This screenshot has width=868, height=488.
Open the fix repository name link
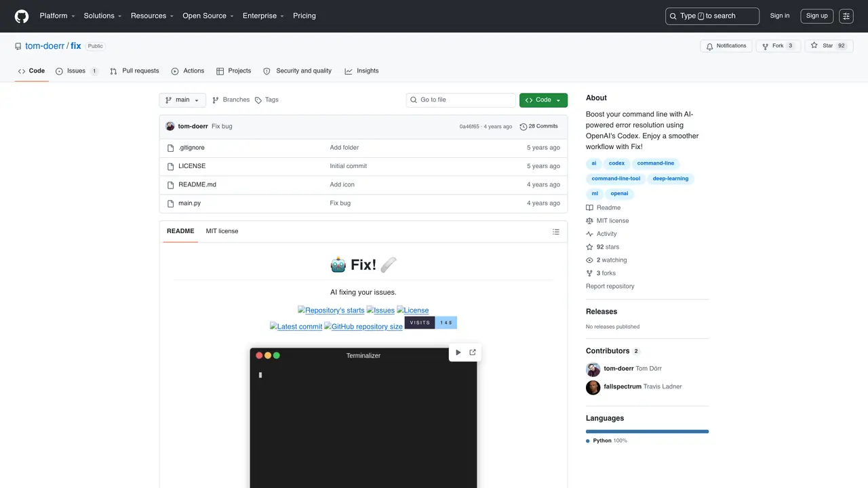coord(76,46)
